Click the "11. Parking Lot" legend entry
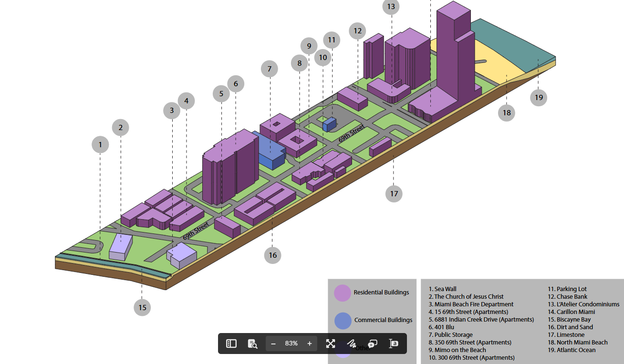The image size is (624, 364). [x=567, y=289]
